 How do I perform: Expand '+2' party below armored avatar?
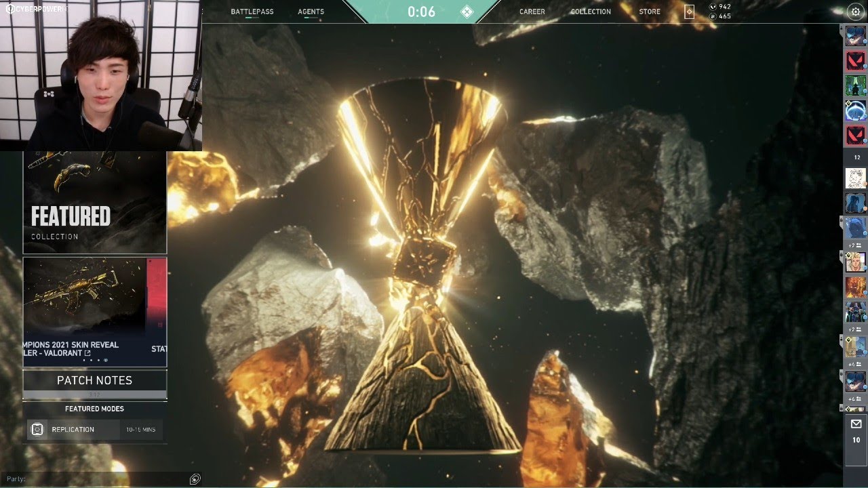click(856, 329)
